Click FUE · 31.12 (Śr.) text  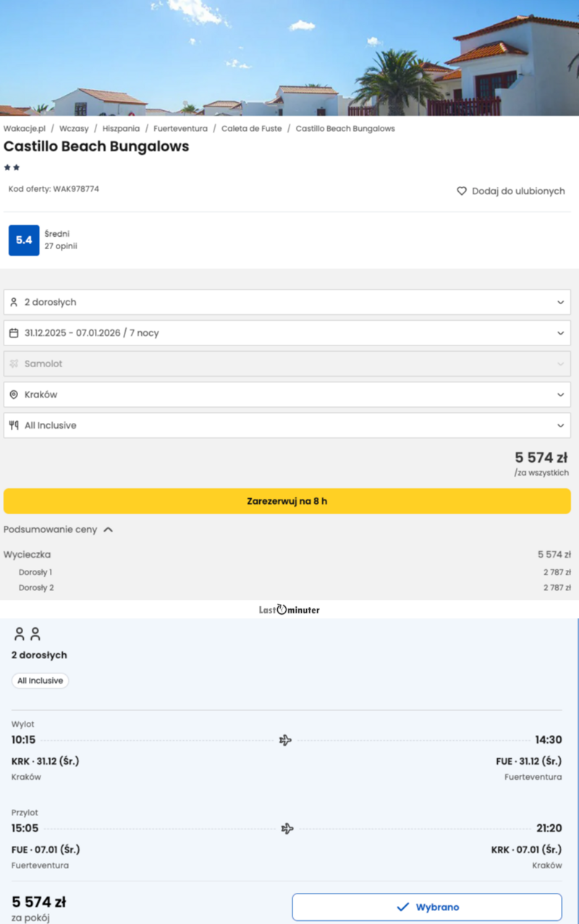529,761
